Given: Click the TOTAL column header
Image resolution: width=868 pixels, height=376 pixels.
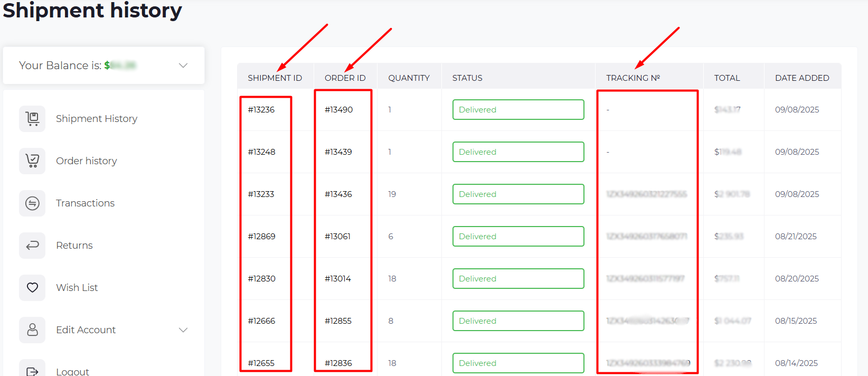Looking at the screenshot, I should (x=727, y=78).
